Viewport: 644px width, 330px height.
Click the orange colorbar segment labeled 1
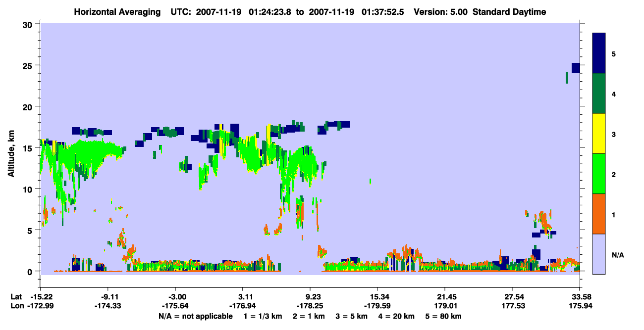(x=599, y=214)
